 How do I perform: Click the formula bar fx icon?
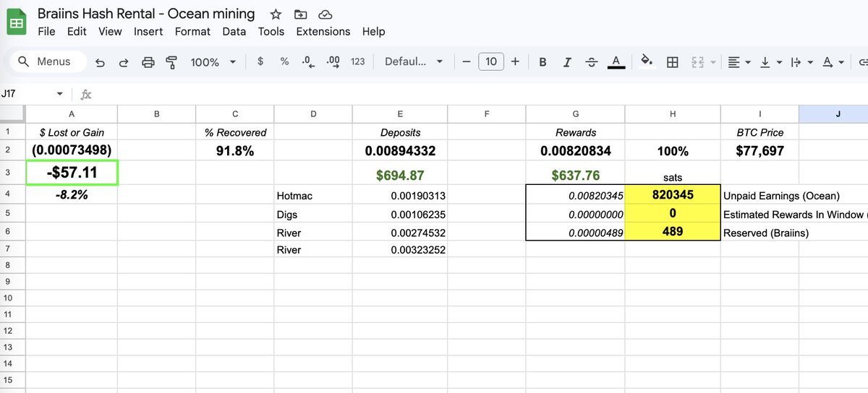pos(86,94)
